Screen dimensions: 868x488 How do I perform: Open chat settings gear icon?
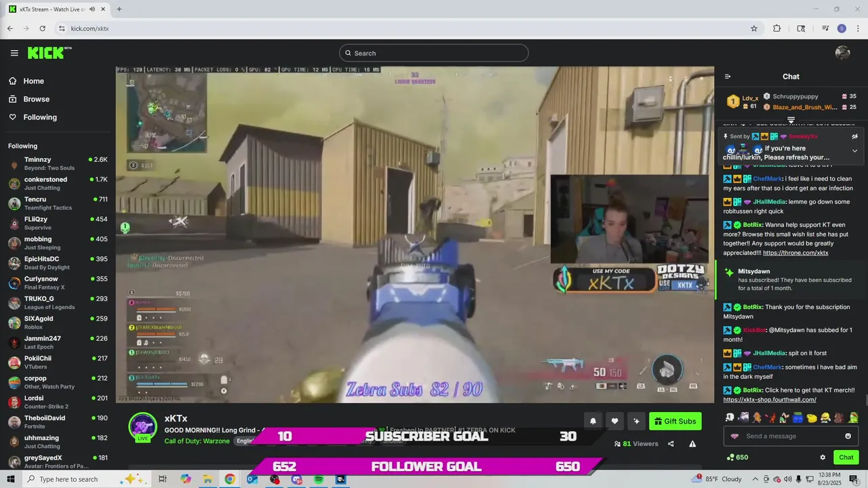pos(823,457)
